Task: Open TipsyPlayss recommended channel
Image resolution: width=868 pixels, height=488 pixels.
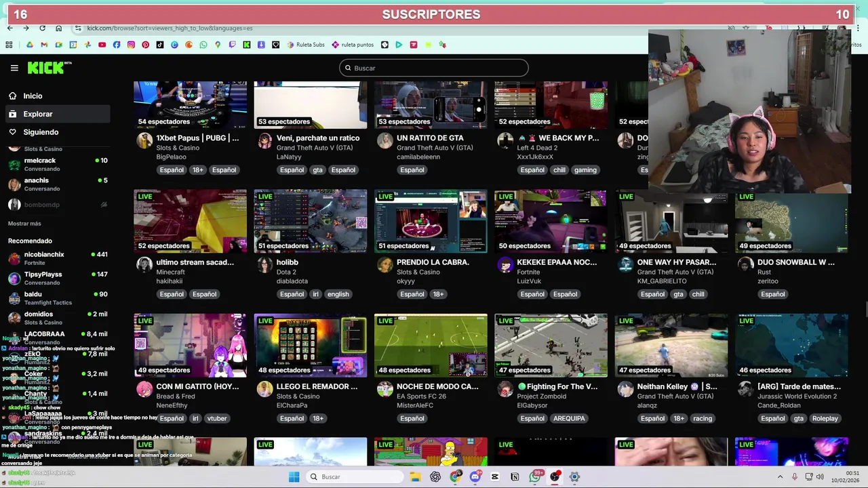Action: (58, 278)
